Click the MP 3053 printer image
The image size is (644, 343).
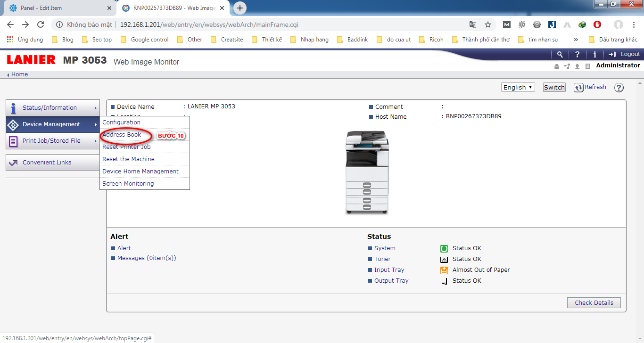click(367, 172)
